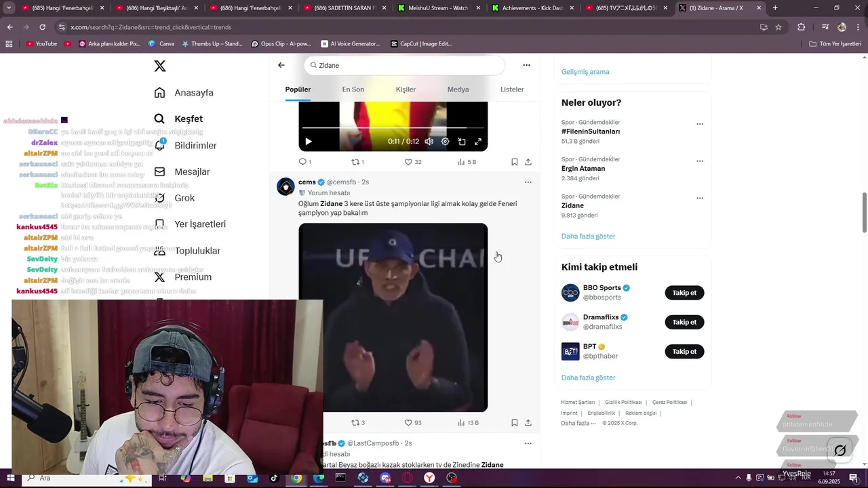Retweet the video tweet with 1 repost
The width and height of the screenshot is (868, 488).
tap(357, 162)
